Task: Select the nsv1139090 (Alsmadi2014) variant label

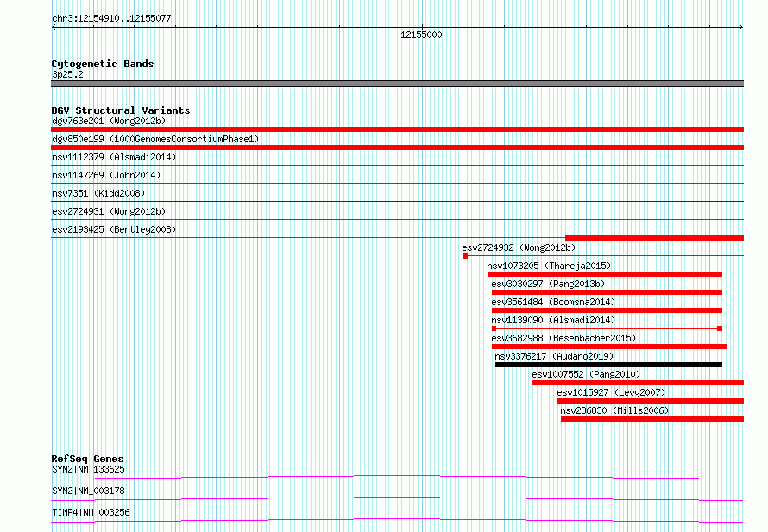Action: pos(553,320)
